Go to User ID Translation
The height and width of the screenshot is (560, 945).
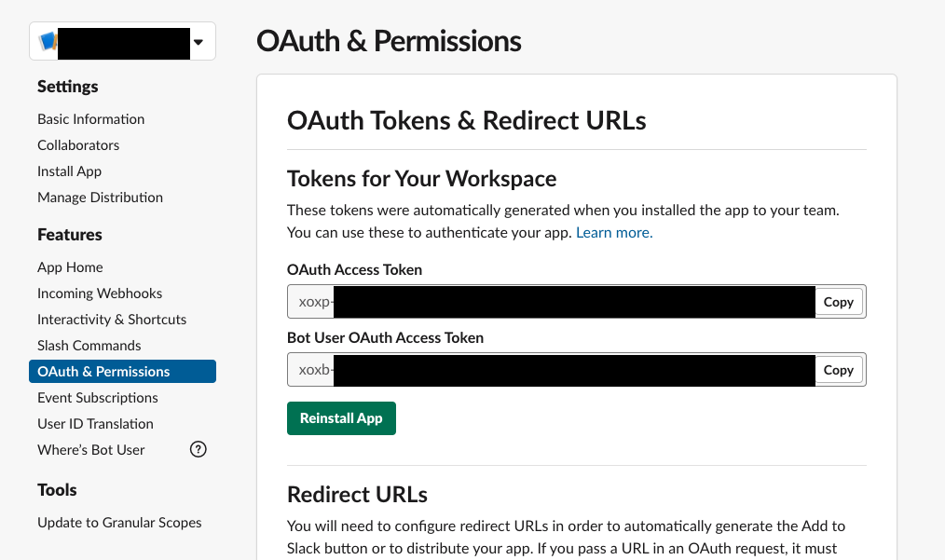(95, 424)
